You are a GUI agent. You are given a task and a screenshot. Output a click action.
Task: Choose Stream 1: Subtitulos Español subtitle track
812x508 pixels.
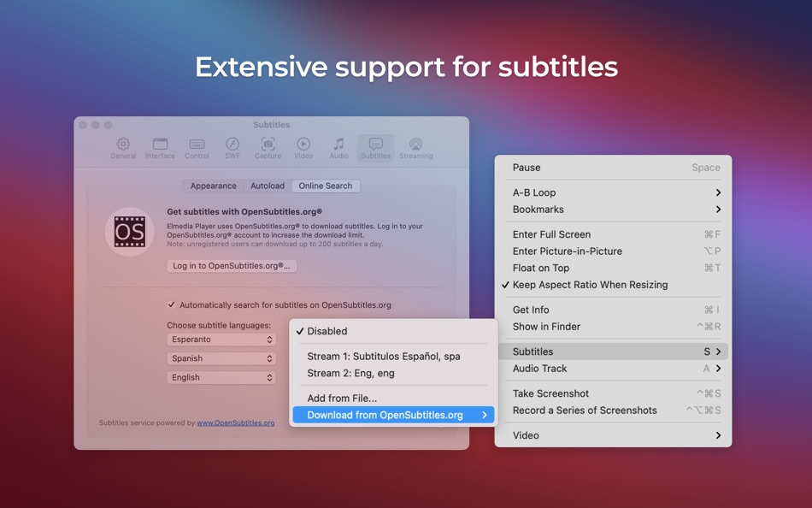[381, 357]
